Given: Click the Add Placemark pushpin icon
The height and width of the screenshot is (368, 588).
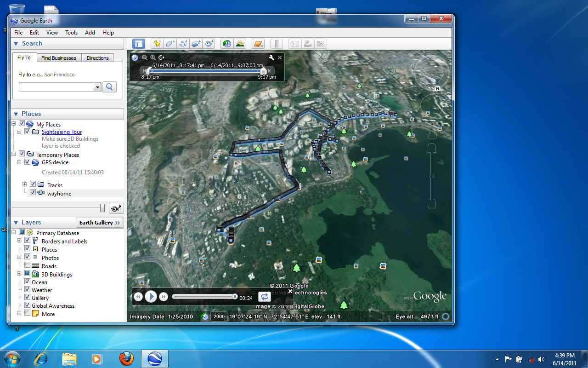Looking at the screenshot, I should tap(157, 44).
